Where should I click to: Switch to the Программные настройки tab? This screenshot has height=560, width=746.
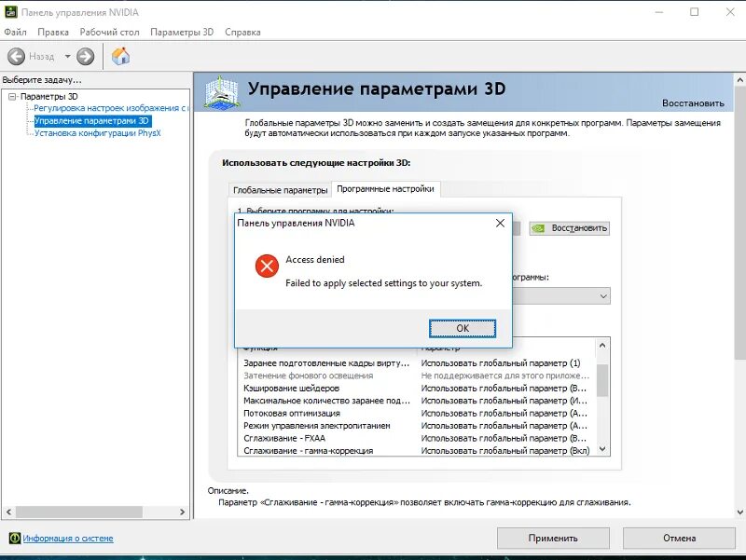coord(385,189)
